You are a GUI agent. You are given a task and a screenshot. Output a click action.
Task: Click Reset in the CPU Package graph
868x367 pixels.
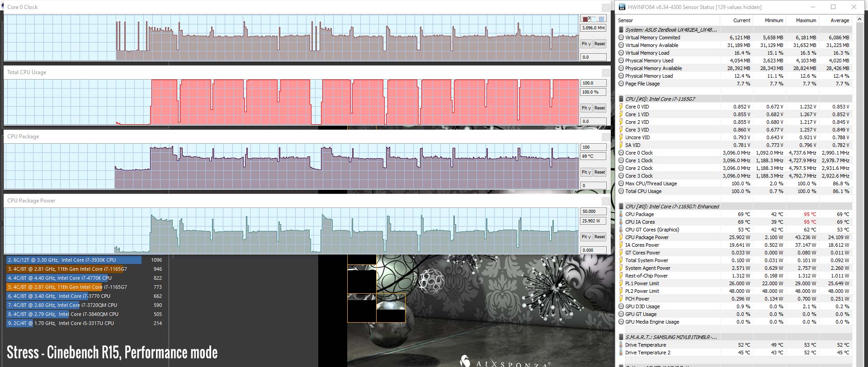(x=599, y=172)
